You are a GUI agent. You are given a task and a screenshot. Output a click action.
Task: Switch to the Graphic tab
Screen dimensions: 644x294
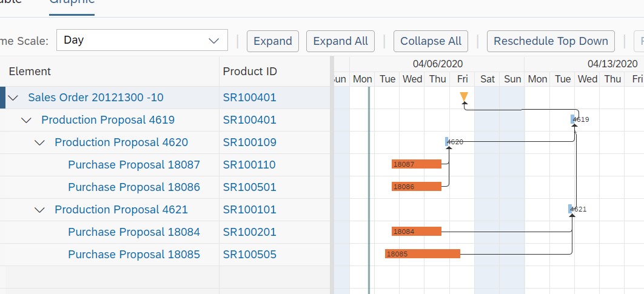tap(72, 2)
